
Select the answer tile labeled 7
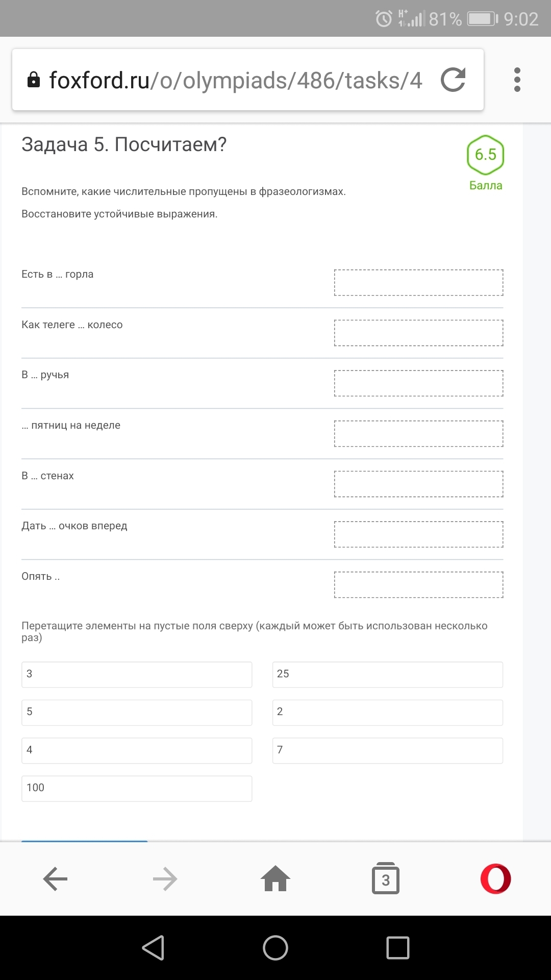point(387,750)
